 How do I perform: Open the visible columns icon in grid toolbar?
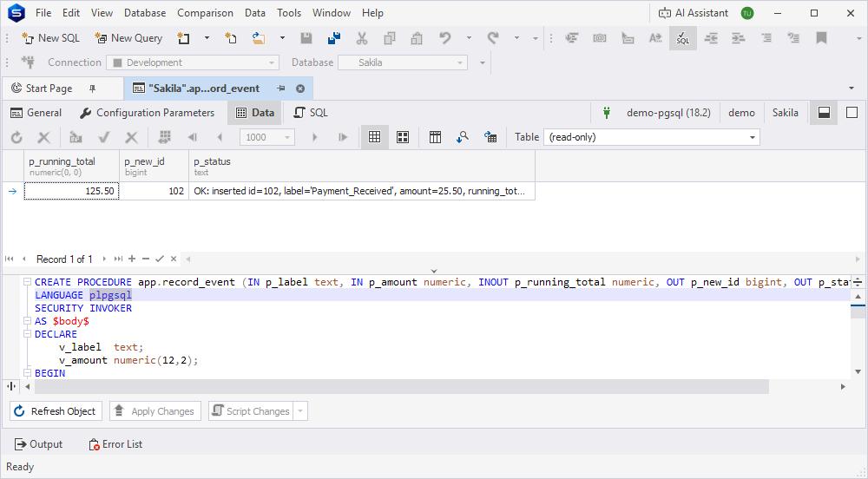(x=435, y=137)
